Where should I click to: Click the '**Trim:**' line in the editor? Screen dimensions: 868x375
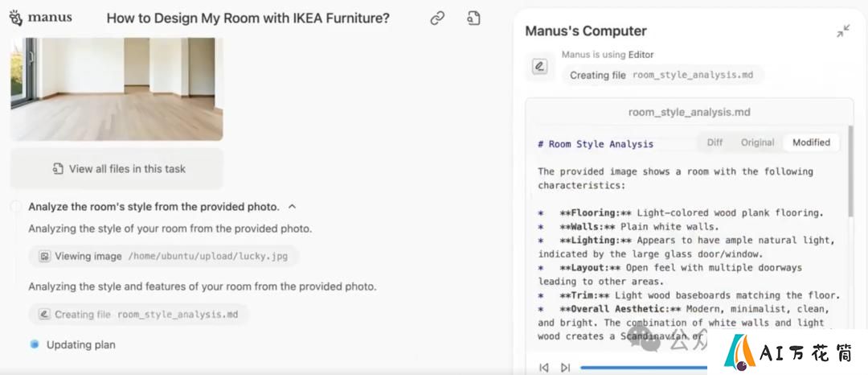690,295
